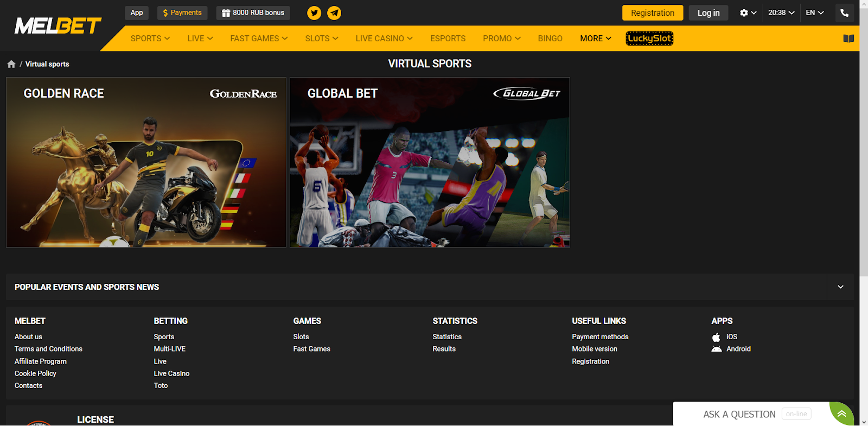
Task: Open the Android app link
Action: click(x=738, y=349)
